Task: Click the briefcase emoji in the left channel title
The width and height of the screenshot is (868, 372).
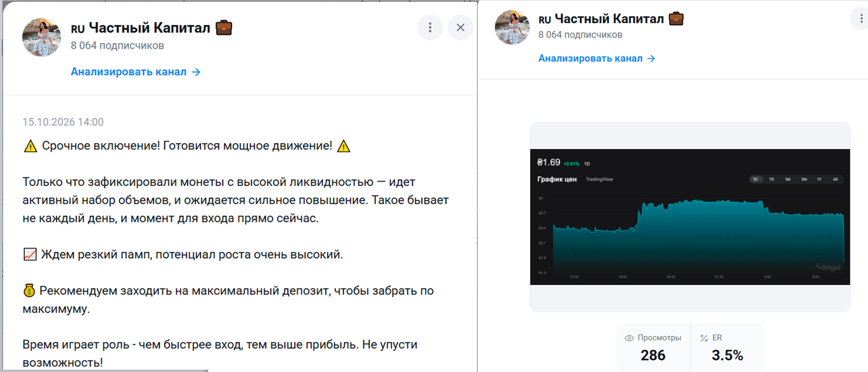Action: click(224, 28)
